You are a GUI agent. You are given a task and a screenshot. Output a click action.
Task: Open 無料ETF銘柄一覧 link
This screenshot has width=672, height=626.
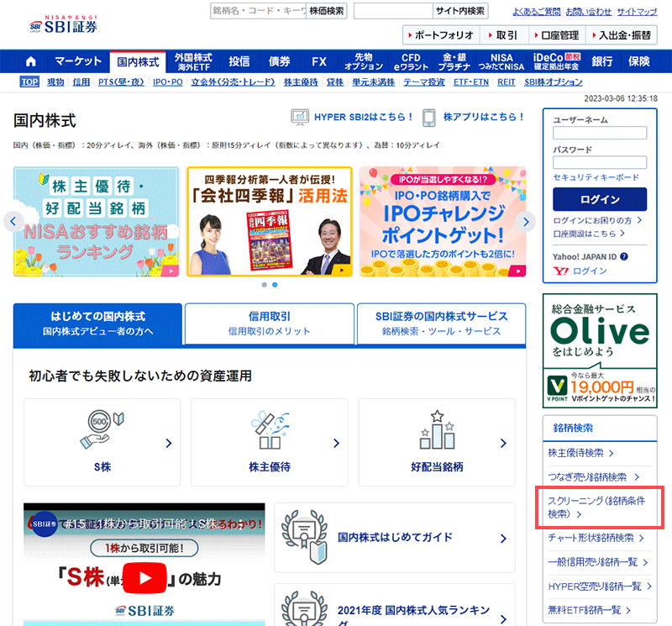(x=590, y=610)
